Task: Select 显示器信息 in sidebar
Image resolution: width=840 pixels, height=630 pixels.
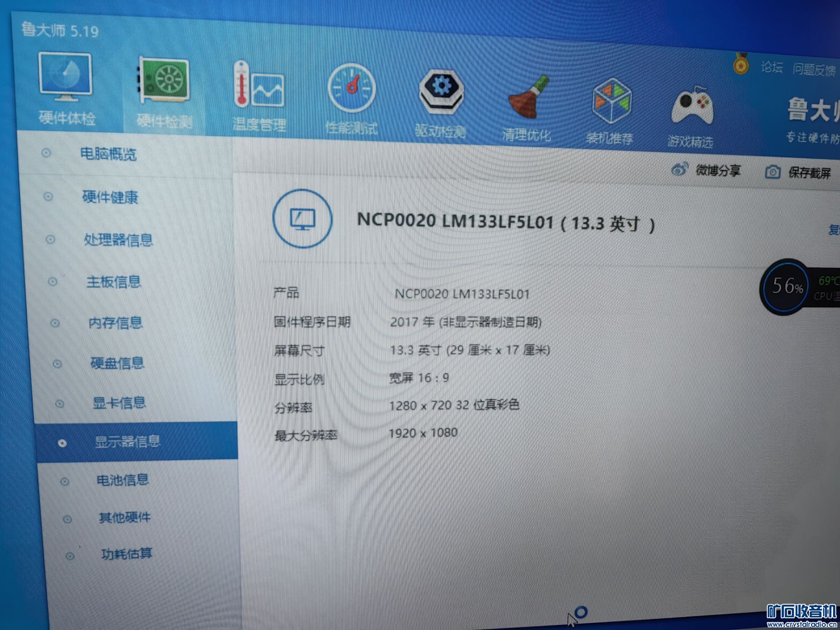Action: 128,442
